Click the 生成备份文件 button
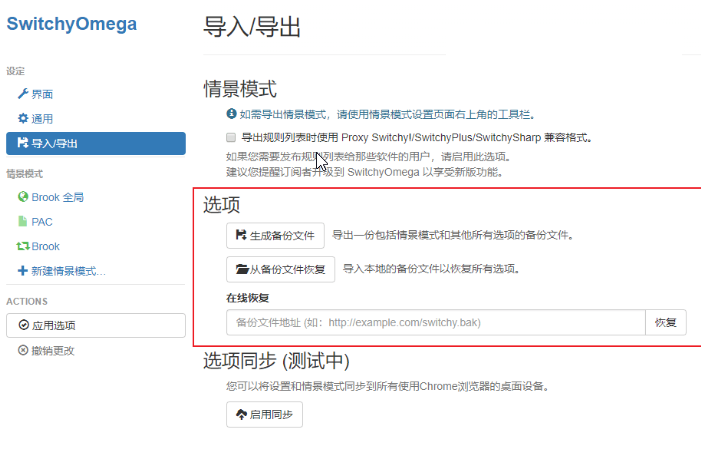The height and width of the screenshot is (453, 701). [x=275, y=235]
